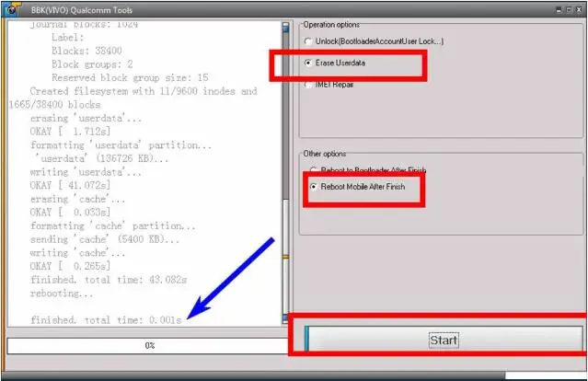Viewport: 588px width, 381px height.
Task: Click the log scrollbar down arrow
Action: (286, 318)
